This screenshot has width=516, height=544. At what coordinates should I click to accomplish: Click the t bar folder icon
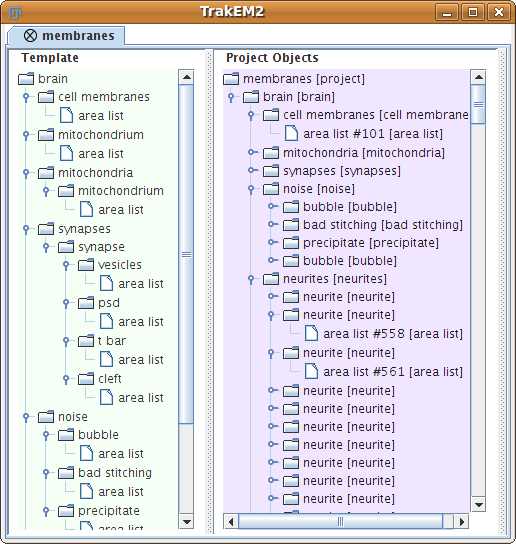[86, 341]
